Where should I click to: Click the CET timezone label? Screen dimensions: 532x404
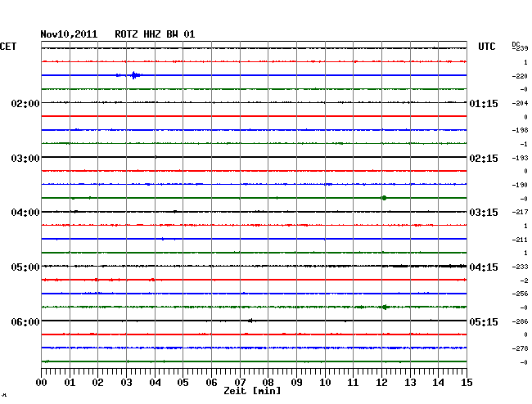pyautogui.click(x=8, y=47)
